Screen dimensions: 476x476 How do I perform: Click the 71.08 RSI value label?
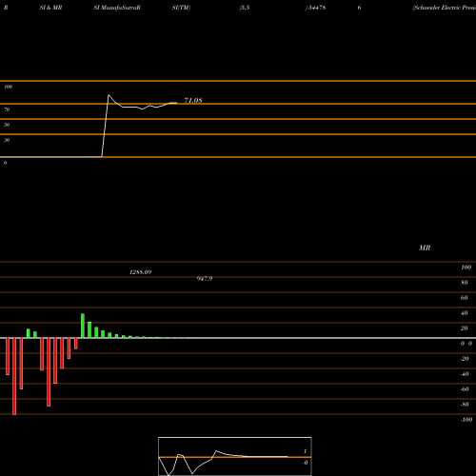193,100
